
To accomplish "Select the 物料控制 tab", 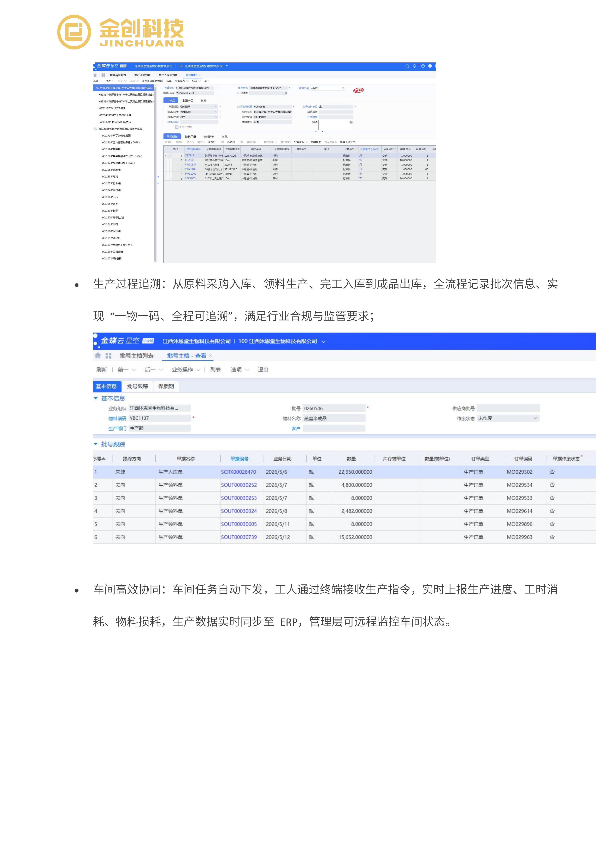I will 209,137.
